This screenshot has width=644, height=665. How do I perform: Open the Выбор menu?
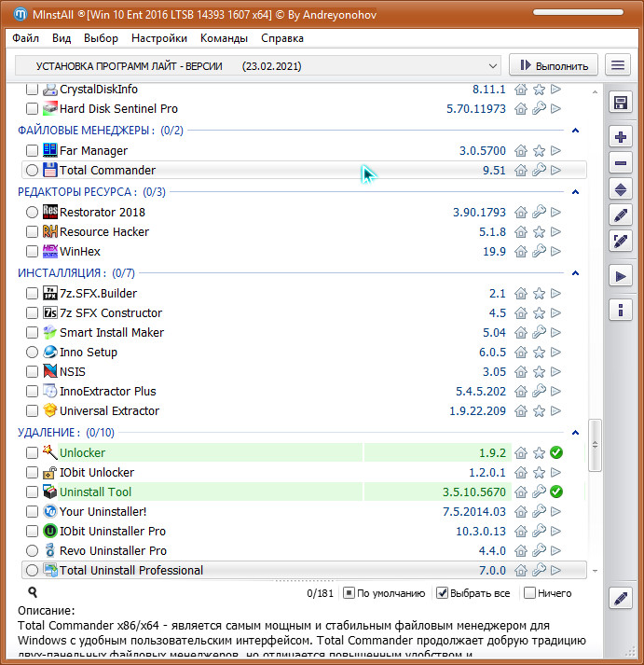click(x=101, y=38)
